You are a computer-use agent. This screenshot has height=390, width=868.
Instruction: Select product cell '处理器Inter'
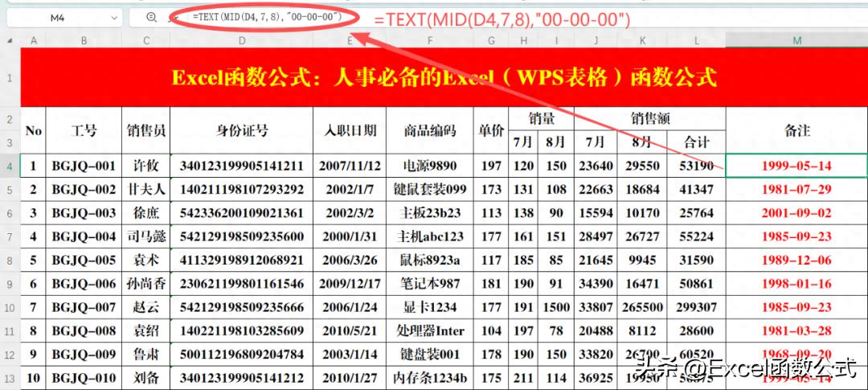click(x=430, y=330)
